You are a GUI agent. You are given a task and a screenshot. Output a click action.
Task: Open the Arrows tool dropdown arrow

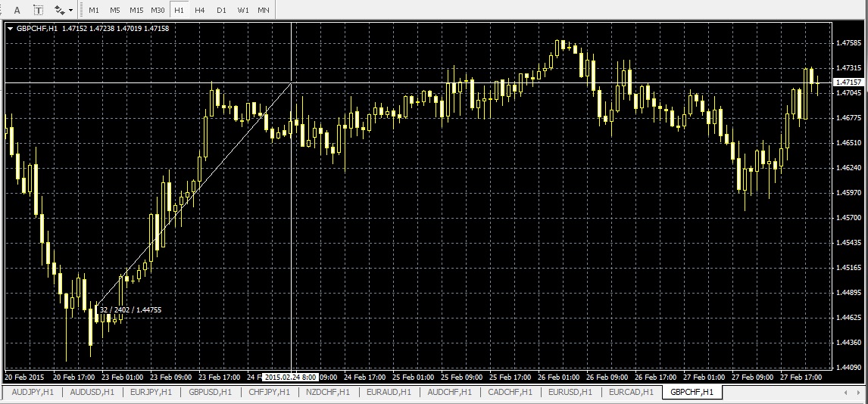click(71, 10)
